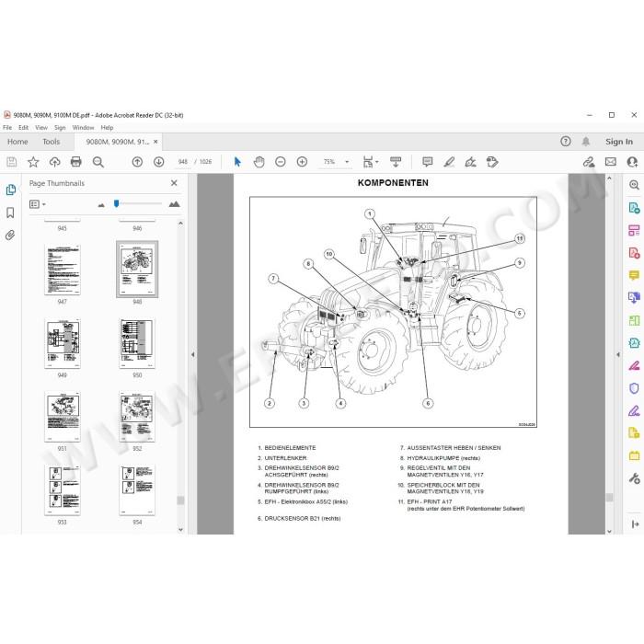Open Comment tool in right pane
Image resolution: width=644 pixels, height=644 pixels.
634,275
